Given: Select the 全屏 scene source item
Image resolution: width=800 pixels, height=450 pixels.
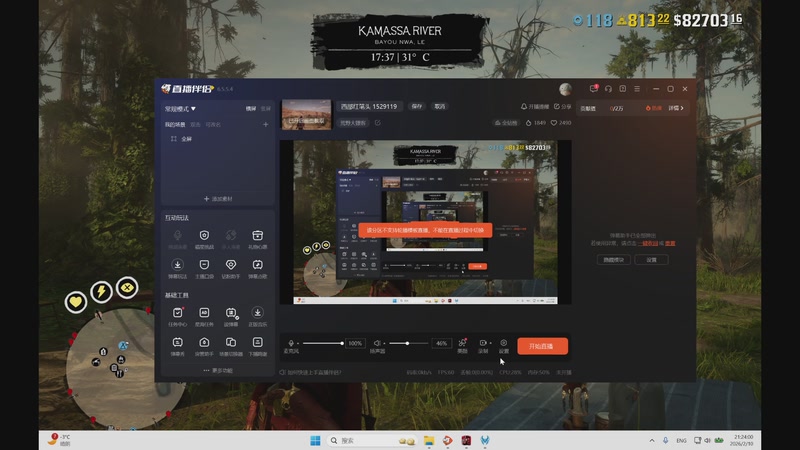Looking at the screenshot, I should pyautogui.click(x=182, y=139).
